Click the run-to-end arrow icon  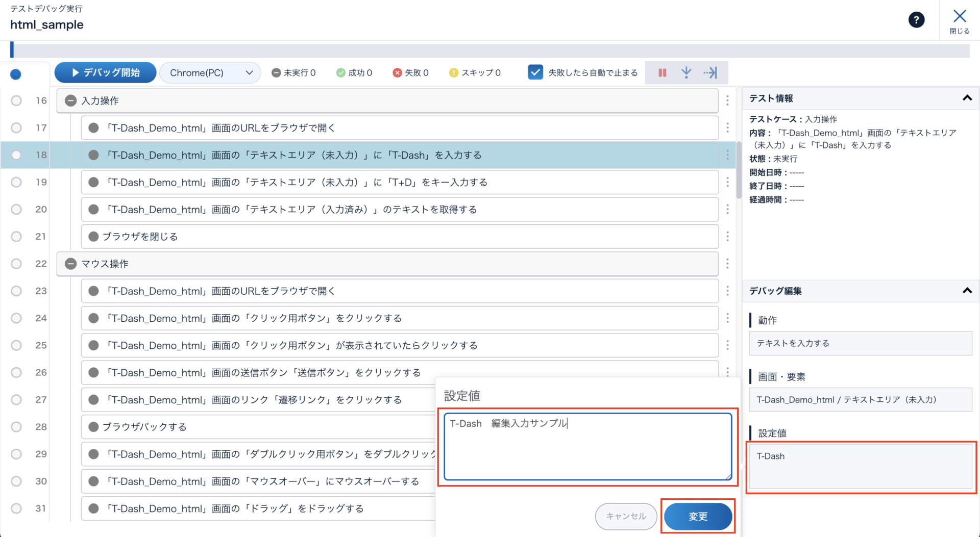pyautogui.click(x=710, y=73)
